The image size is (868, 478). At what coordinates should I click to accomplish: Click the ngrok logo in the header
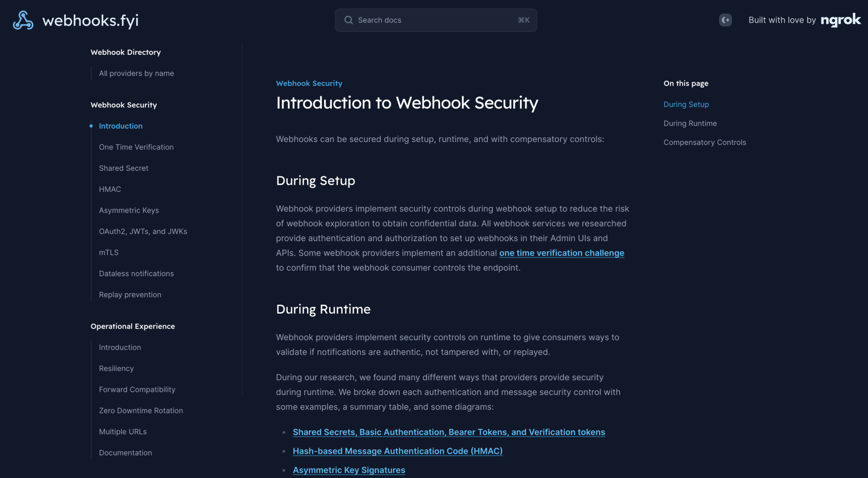click(840, 20)
